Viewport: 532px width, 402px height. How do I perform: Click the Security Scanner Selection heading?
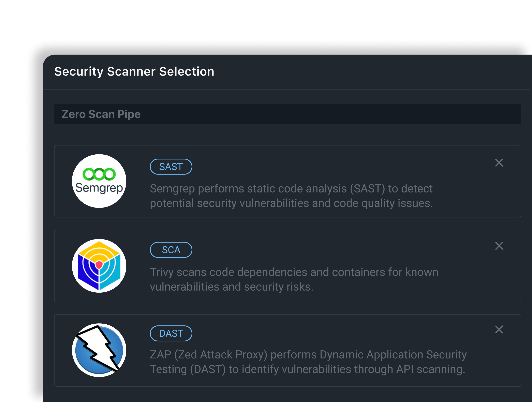point(134,71)
